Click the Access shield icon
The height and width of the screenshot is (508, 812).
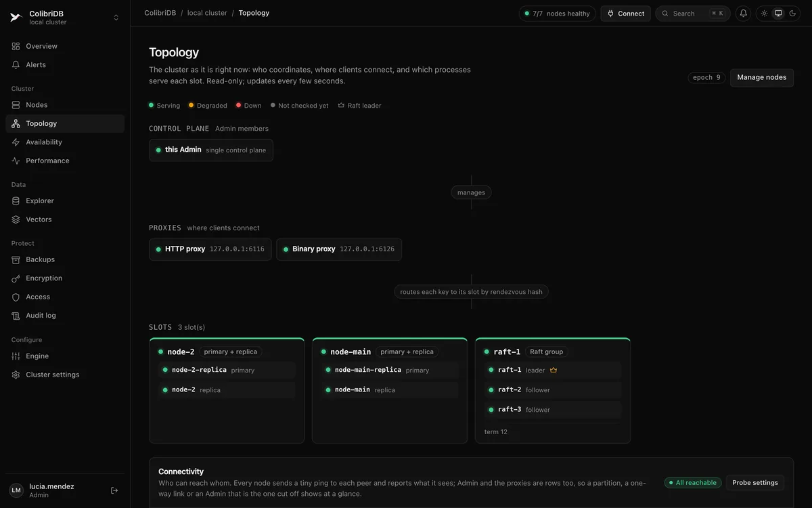click(x=16, y=297)
